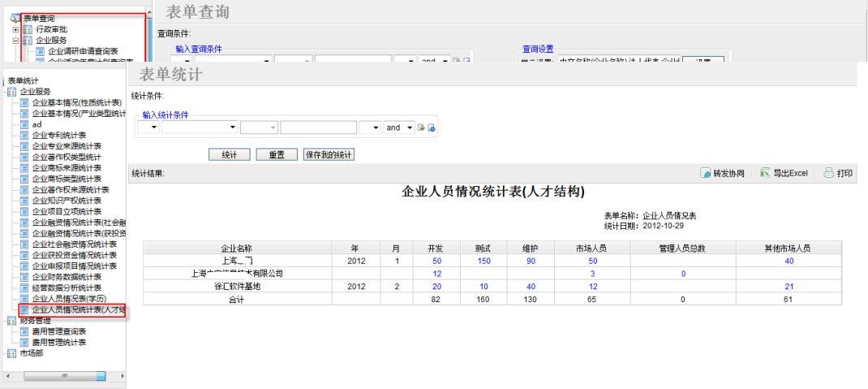Click the 0 link in 管理人员总数 column
The width and height of the screenshot is (868, 389).
[683, 274]
